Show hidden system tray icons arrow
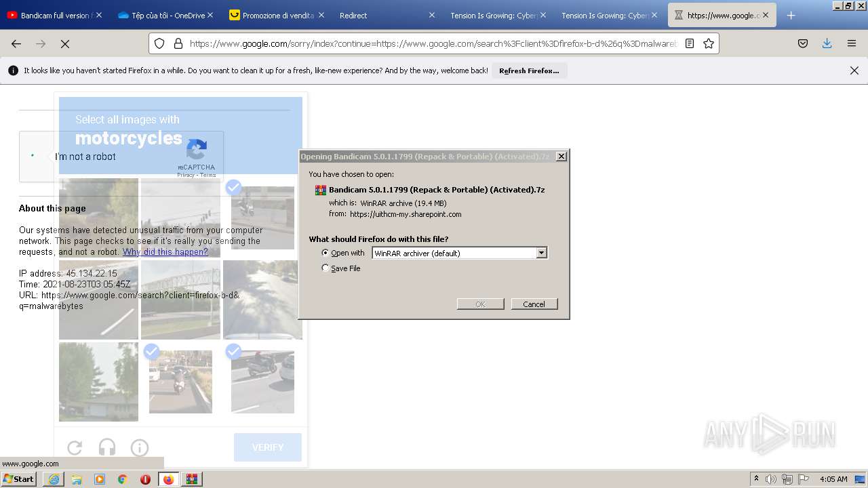868x488 pixels. pos(756,479)
